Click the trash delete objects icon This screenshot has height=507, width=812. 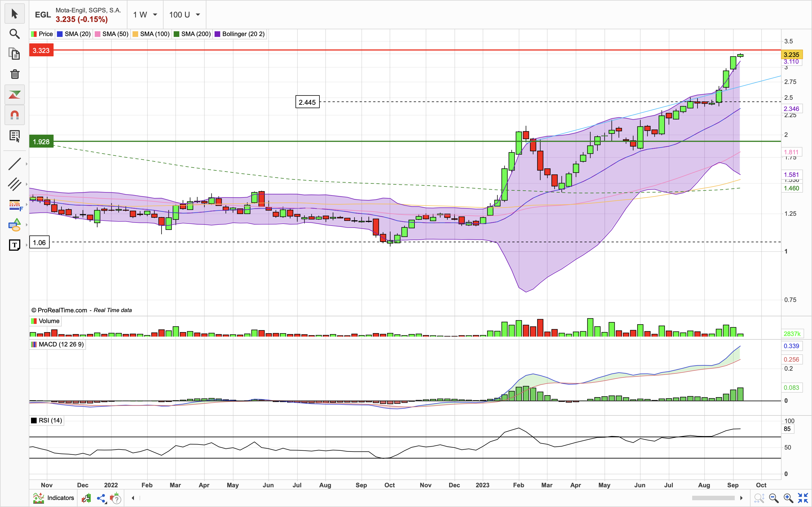[x=14, y=74]
